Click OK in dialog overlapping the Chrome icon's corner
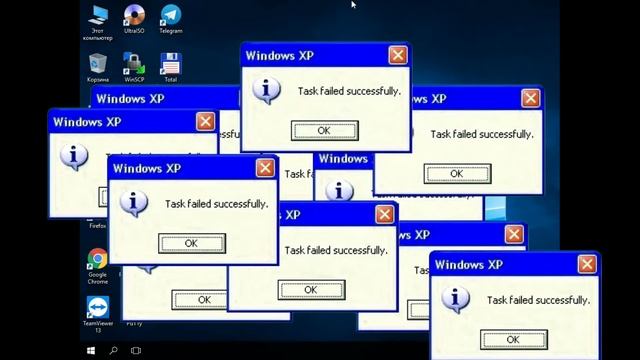 [x=192, y=243]
